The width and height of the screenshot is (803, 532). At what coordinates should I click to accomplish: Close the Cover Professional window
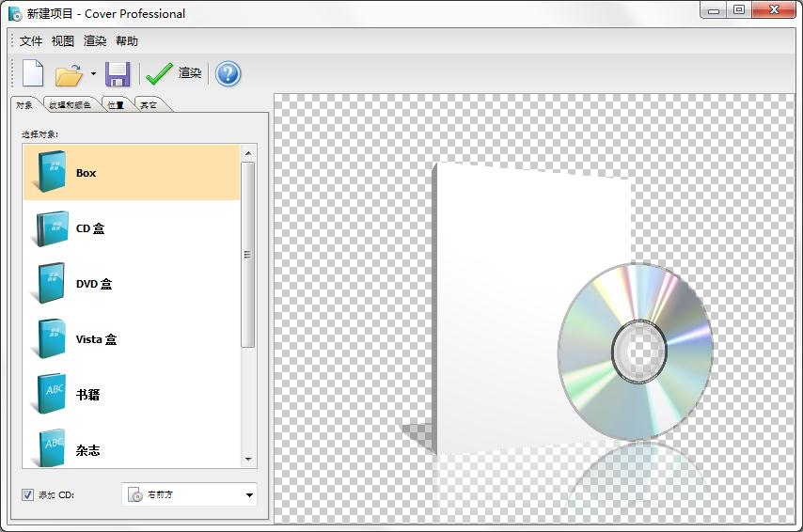click(774, 9)
